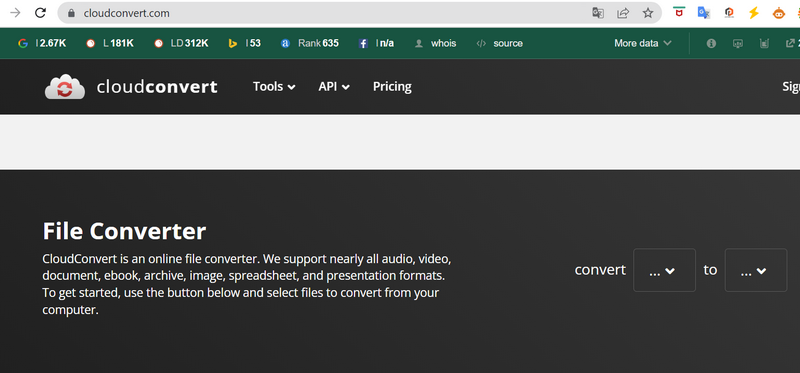Go to the Pricing page
800x373 pixels.
(392, 87)
